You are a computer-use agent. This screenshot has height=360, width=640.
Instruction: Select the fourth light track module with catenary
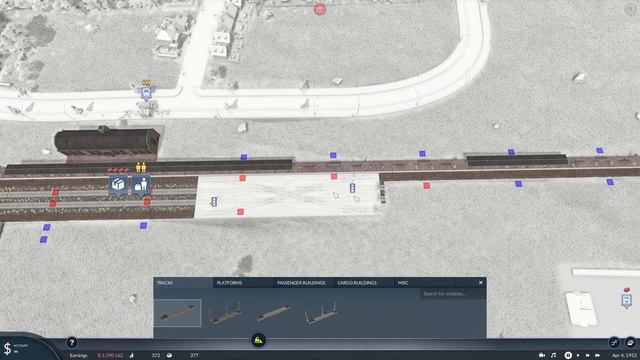[x=321, y=313]
